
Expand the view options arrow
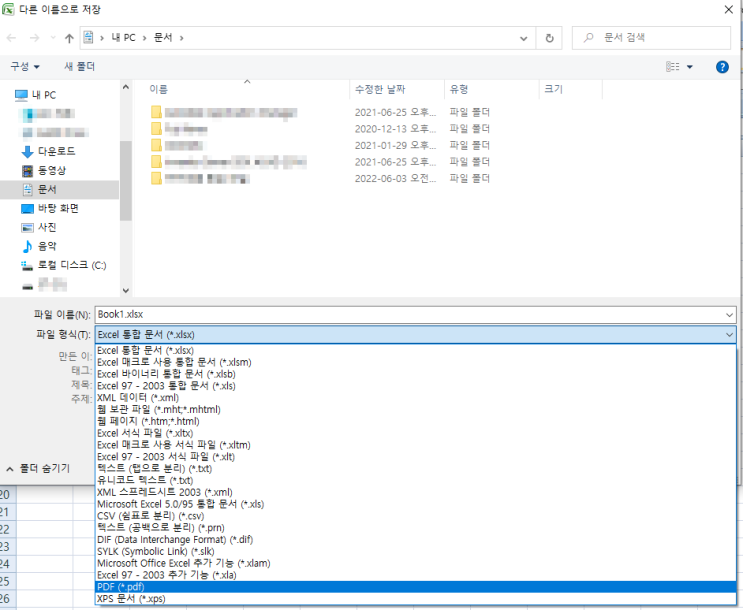pyautogui.click(x=690, y=67)
